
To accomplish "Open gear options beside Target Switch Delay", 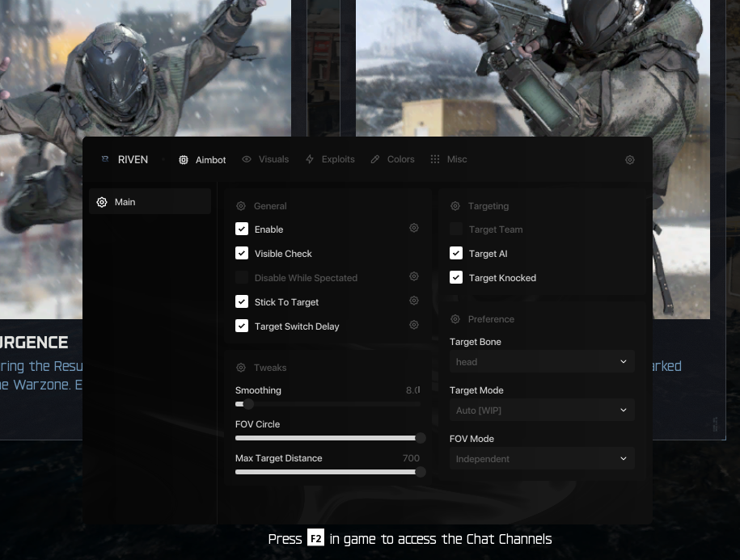I will 414,325.
